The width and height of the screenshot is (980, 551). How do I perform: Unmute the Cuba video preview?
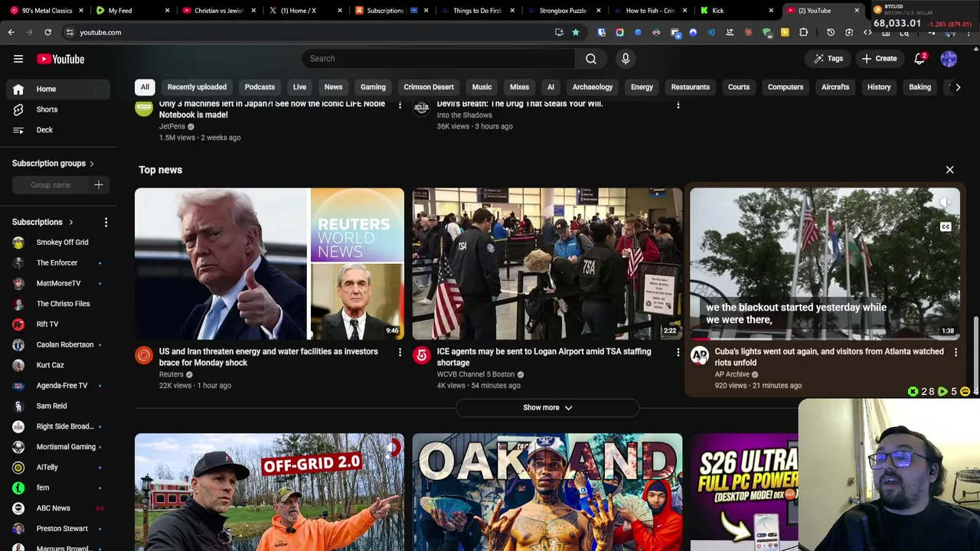click(x=946, y=202)
